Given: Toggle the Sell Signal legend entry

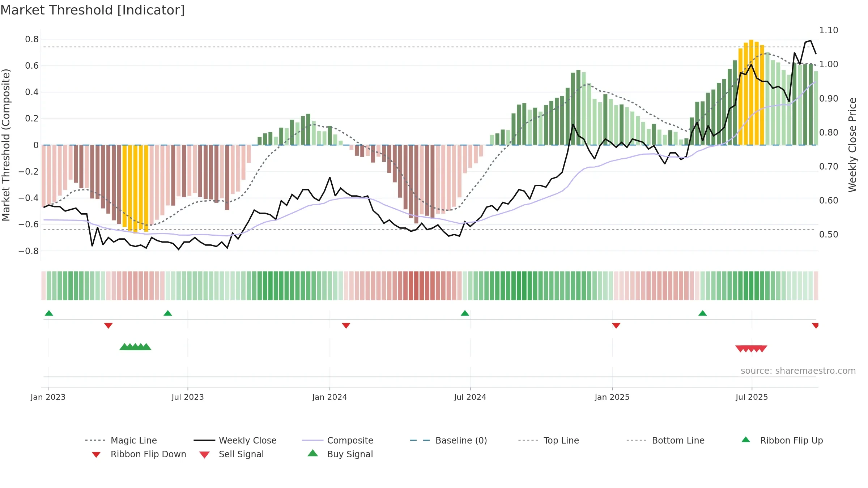Looking at the screenshot, I should click(231, 454).
